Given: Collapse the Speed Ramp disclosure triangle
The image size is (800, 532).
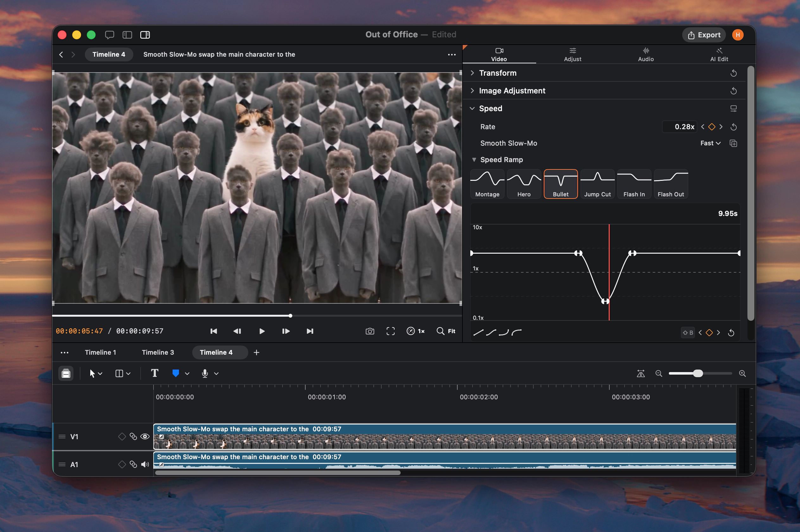Looking at the screenshot, I should [474, 160].
